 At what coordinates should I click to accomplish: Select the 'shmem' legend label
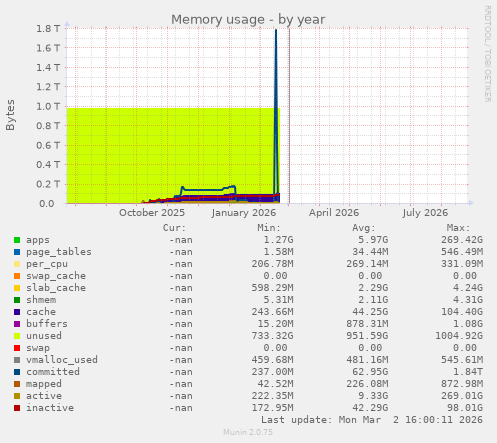tap(41, 300)
